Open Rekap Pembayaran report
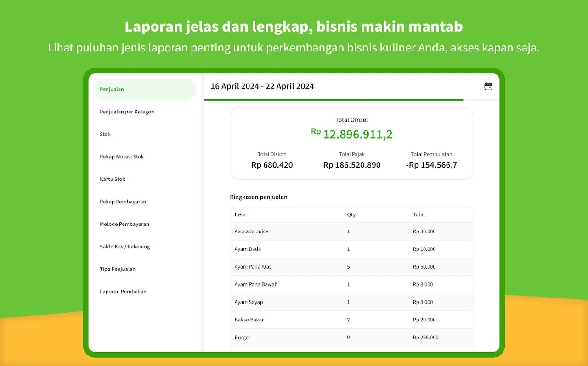This screenshot has width=588, height=366. click(x=123, y=202)
